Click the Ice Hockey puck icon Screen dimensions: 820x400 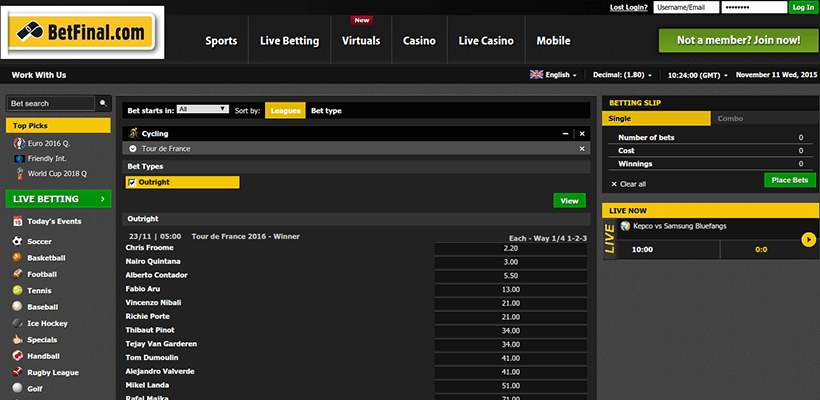tap(18, 323)
